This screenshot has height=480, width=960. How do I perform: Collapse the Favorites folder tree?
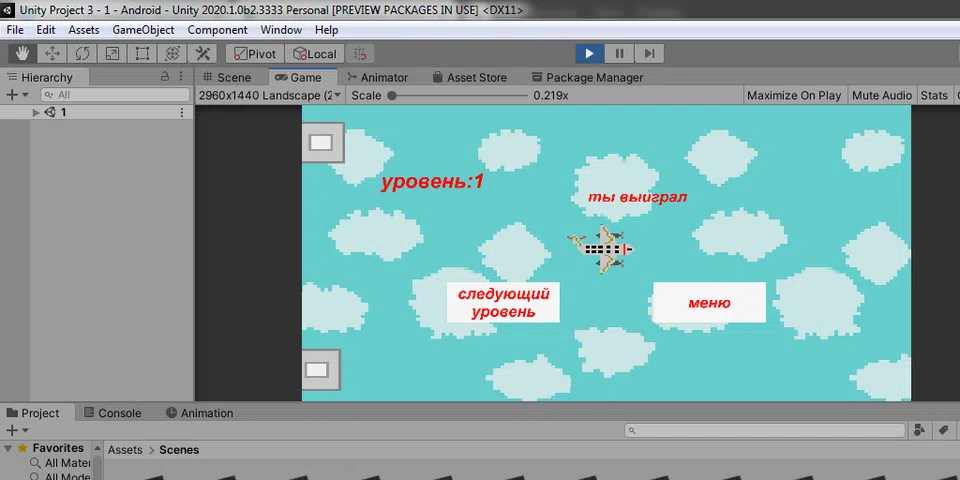click(x=8, y=449)
